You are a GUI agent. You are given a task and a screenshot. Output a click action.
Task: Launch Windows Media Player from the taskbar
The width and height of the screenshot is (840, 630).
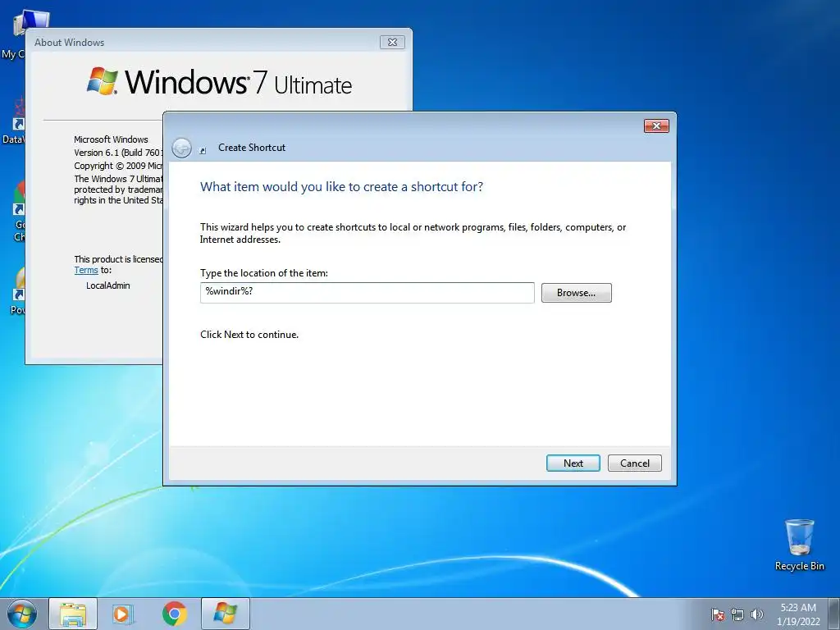123,614
